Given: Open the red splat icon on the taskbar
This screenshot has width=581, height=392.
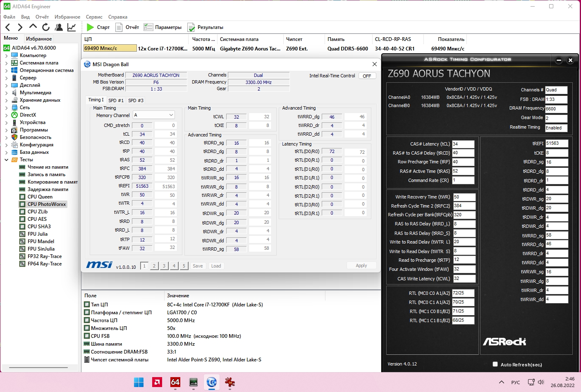Looking at the screenshot, I should (x=230, y=382).
